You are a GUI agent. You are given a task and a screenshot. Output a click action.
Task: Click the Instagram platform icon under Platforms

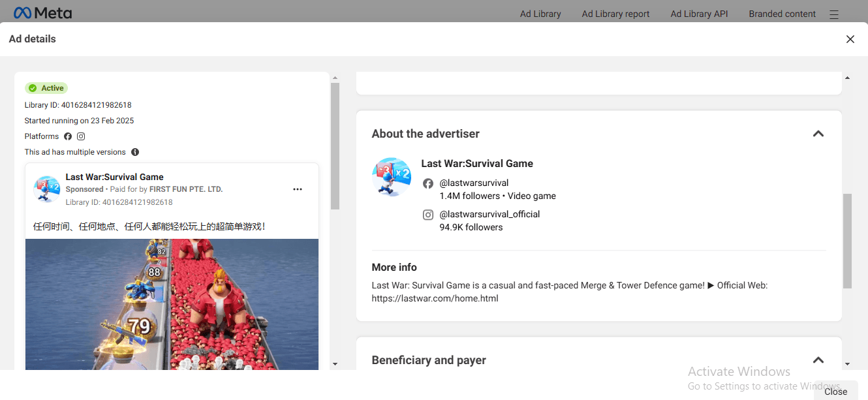click(81, 136)
